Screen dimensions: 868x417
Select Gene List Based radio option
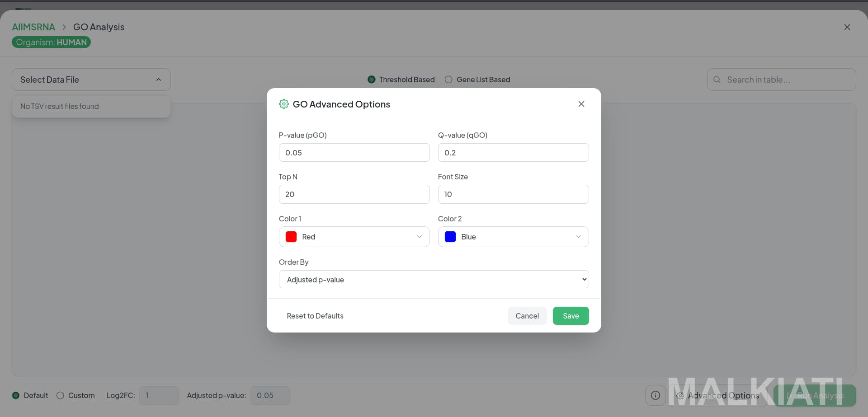tap(448, 80)
